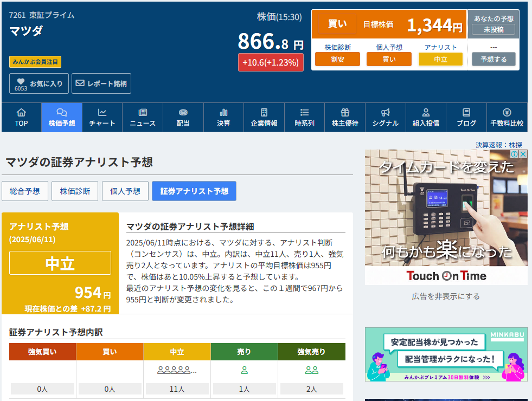Click the マツダ company name heading
Screen dimensions: 532x401
26,31
